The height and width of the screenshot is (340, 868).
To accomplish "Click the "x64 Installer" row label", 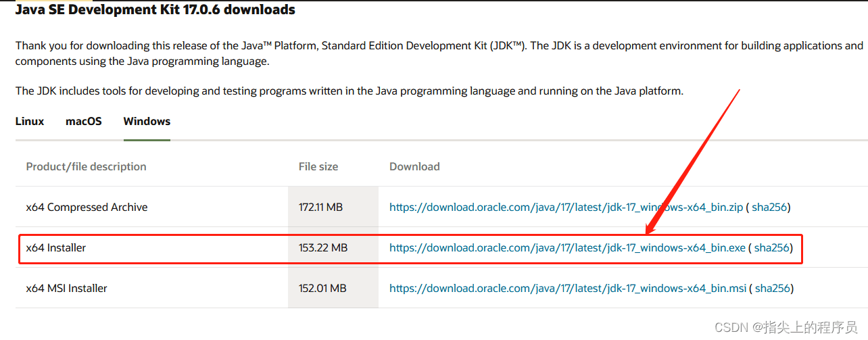I will 56,248.
